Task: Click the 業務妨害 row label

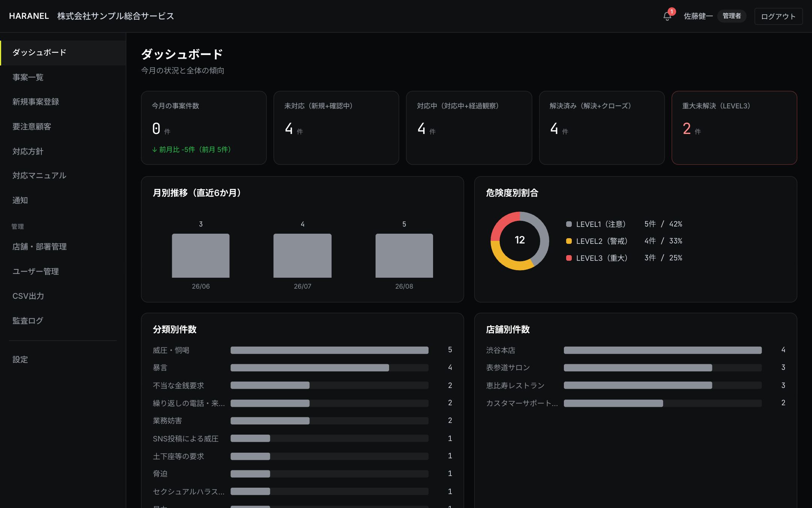Action: pos(167,421)
